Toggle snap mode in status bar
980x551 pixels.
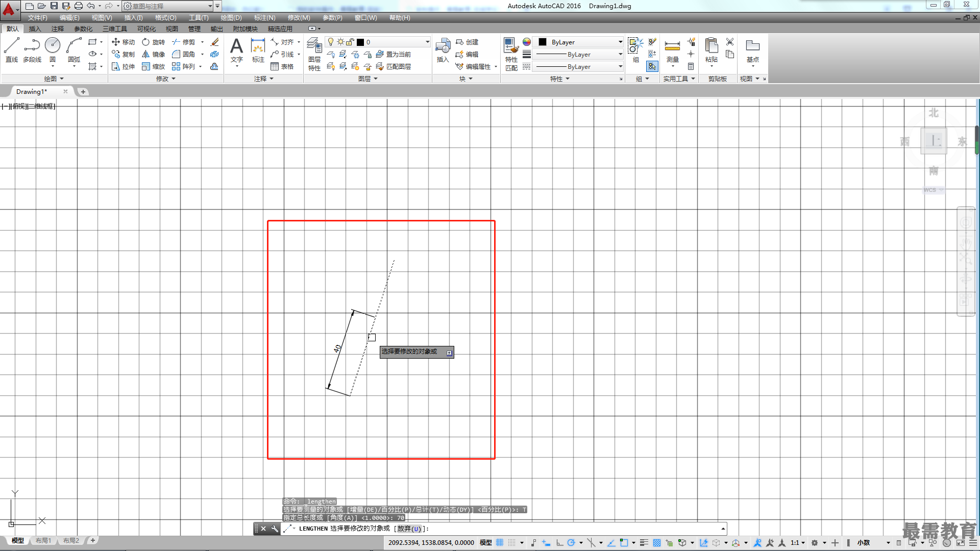pyautogui.click(x=512, y=542)
